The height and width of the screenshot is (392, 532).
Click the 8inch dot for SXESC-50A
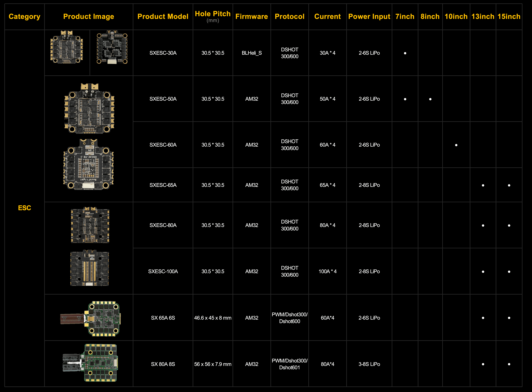pos(430,99)
